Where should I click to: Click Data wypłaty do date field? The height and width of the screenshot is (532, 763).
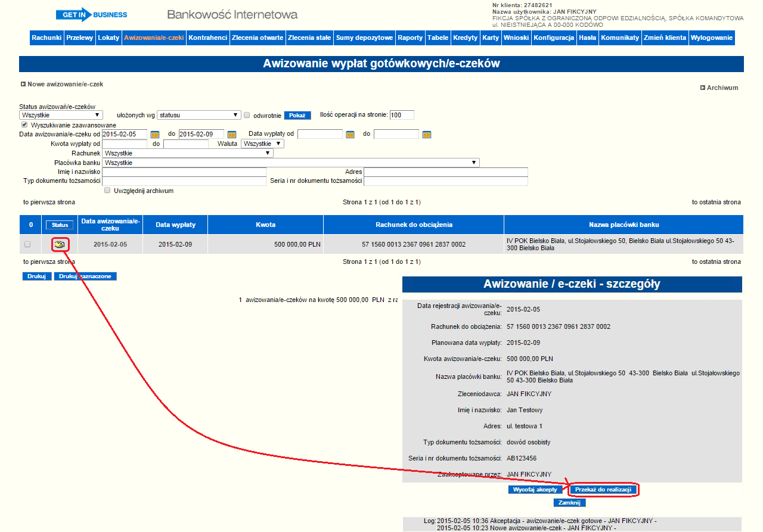(396, 135)
